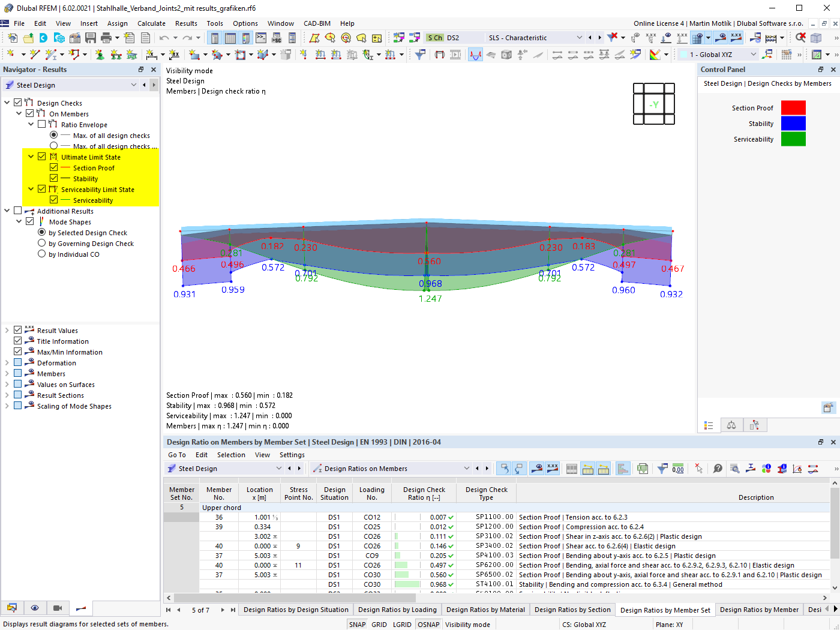The width and height of the screenshot is (840, 630).
Task: Open the SLS - Characteristic combo box
Action: 580,37
